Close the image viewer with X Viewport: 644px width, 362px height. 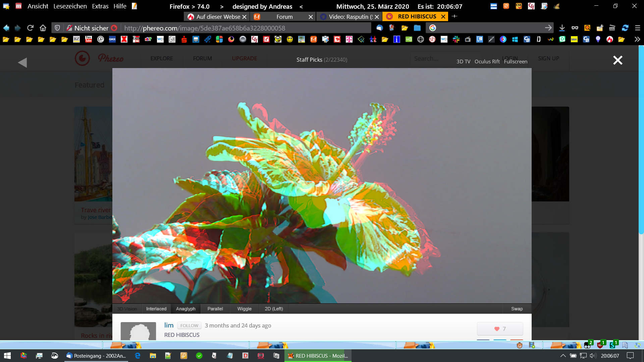click(x=618, y=60)
